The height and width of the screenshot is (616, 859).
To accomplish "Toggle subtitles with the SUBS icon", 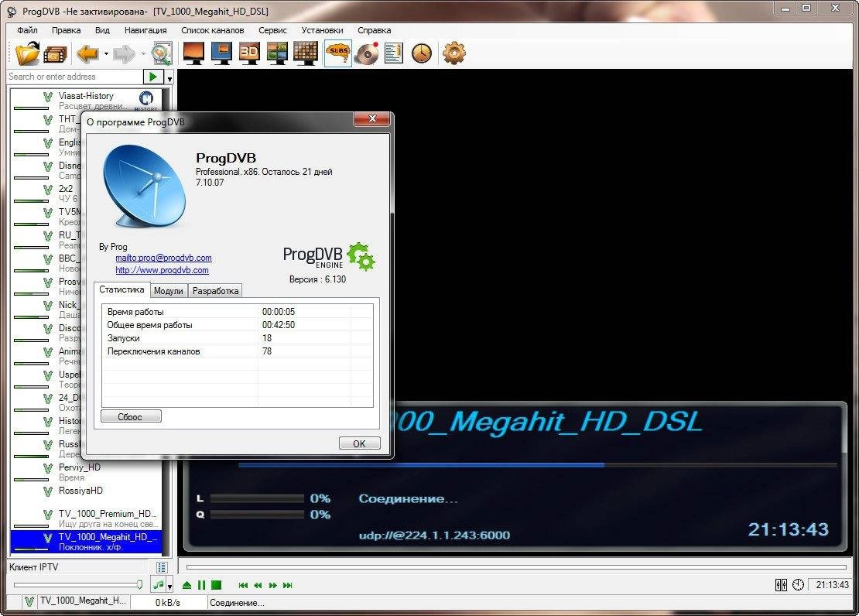I will 338,53.
